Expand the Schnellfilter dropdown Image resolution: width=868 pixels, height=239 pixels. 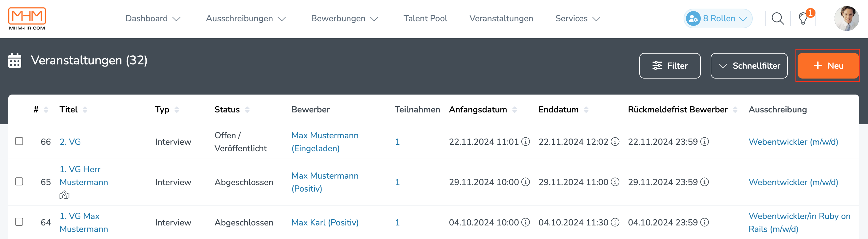point(749,66)
